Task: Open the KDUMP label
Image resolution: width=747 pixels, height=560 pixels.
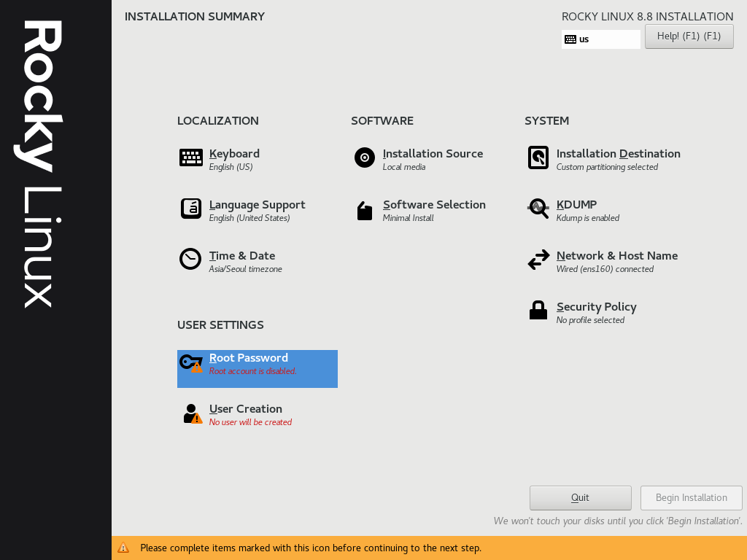Action: (576, 204)
